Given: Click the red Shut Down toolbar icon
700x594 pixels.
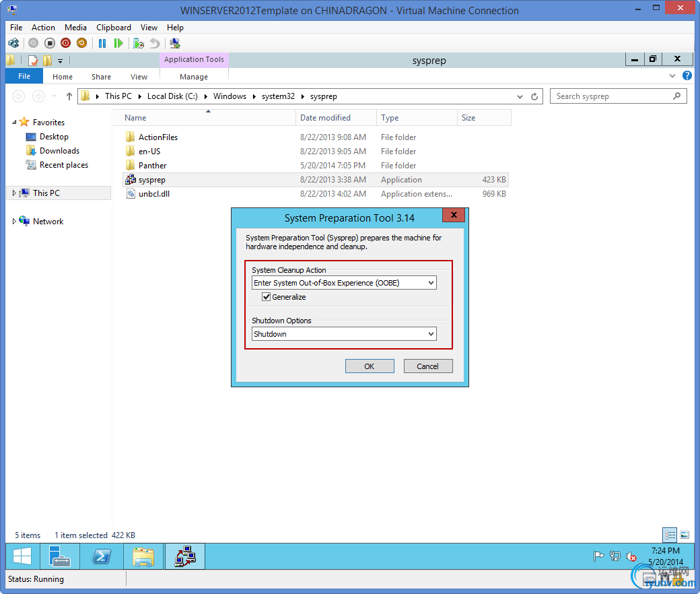Looking at the screenshot, I should click(66, 43).
